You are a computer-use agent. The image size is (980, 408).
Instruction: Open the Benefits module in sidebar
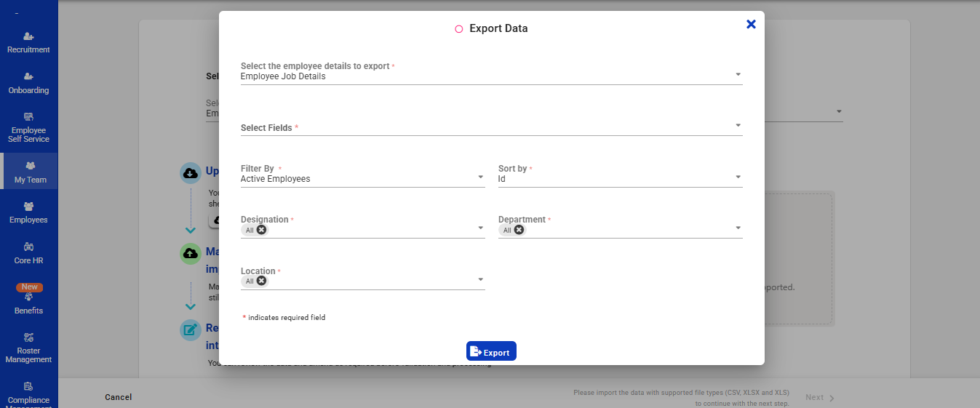tap(28, 297)
